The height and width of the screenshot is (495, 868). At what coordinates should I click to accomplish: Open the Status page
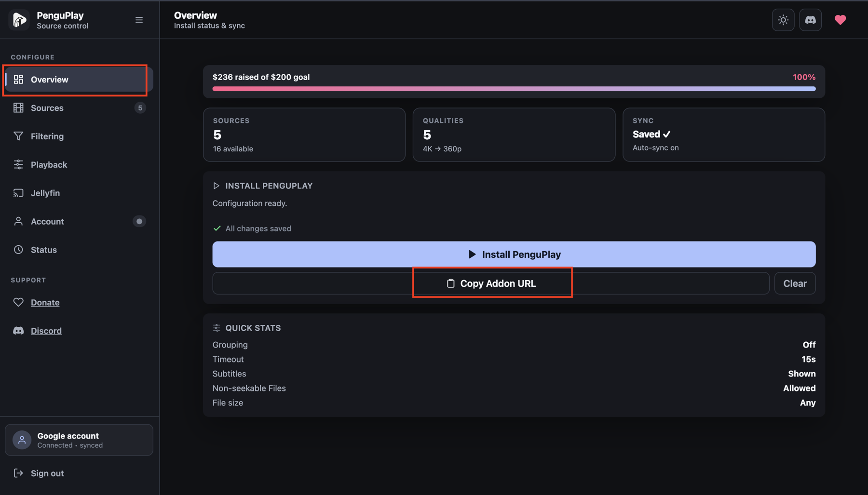79,250
